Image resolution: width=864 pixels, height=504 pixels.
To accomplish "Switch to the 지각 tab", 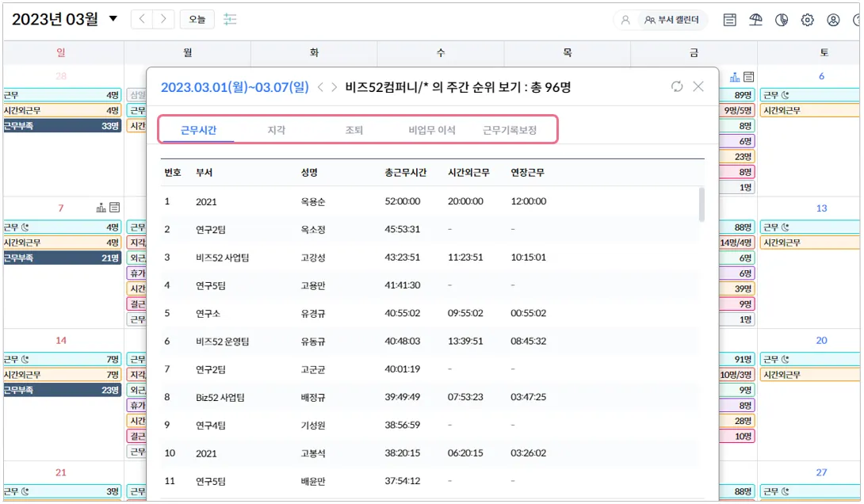I will (277, 130).
